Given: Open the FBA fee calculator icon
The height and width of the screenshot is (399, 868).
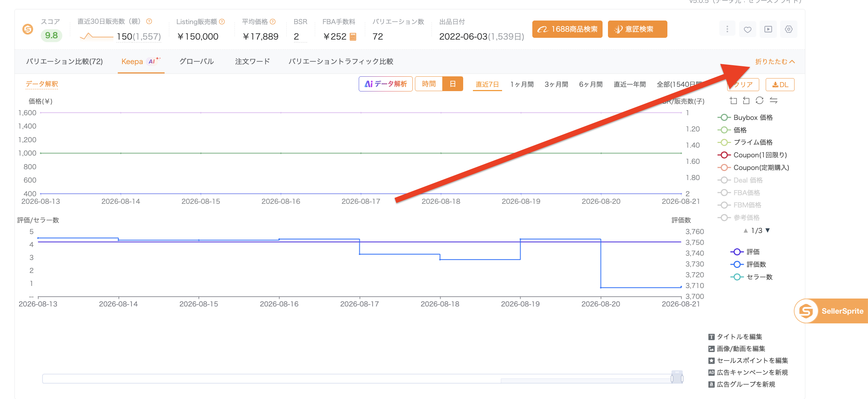Looking at the screenshot, I should (x=353, y=37).
